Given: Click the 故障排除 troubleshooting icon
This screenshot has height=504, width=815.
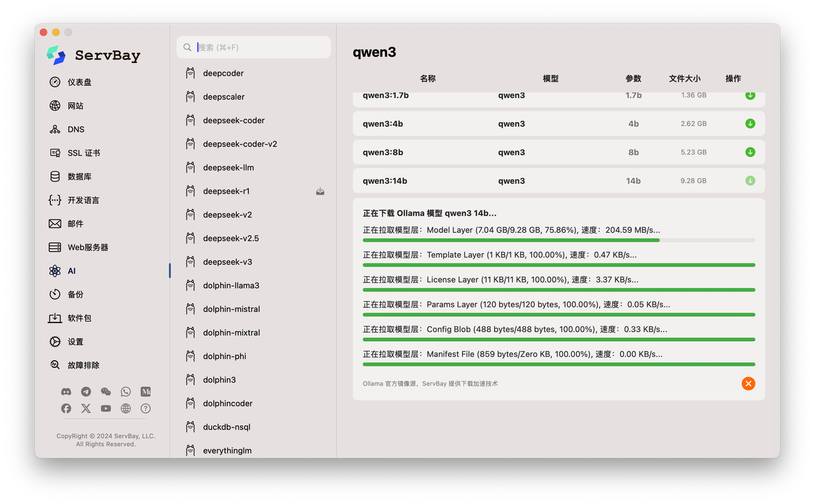Looking at the screenshot, I should (x=55, y=365).
